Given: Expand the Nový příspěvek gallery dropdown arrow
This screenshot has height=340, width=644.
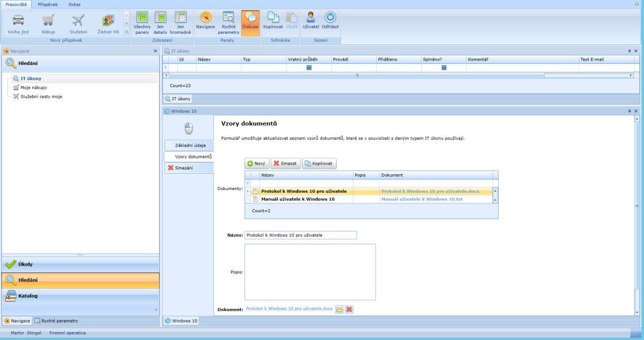Looking at the screenshot, I should 126,32.
